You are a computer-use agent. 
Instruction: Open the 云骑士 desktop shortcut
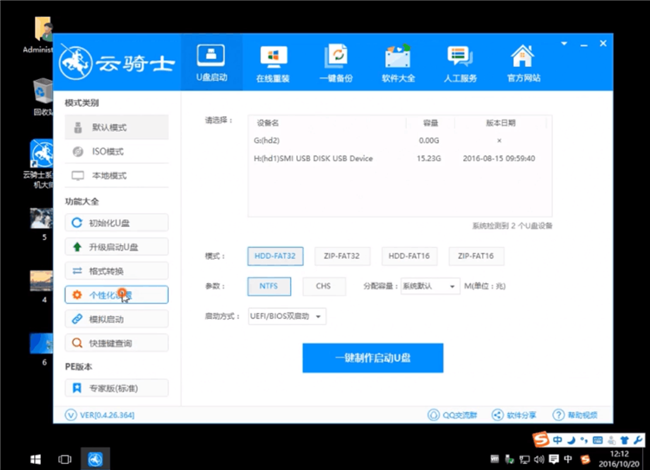coord(41,164)
